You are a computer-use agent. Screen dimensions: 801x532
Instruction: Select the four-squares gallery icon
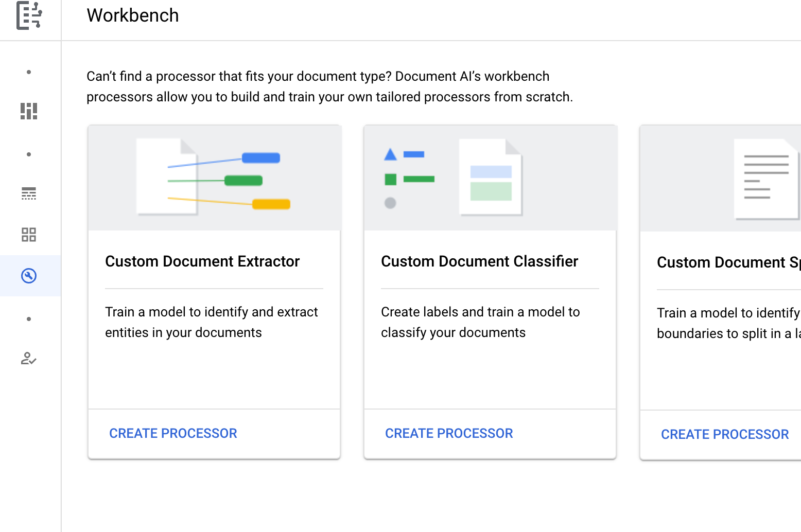tap(29, 235)
